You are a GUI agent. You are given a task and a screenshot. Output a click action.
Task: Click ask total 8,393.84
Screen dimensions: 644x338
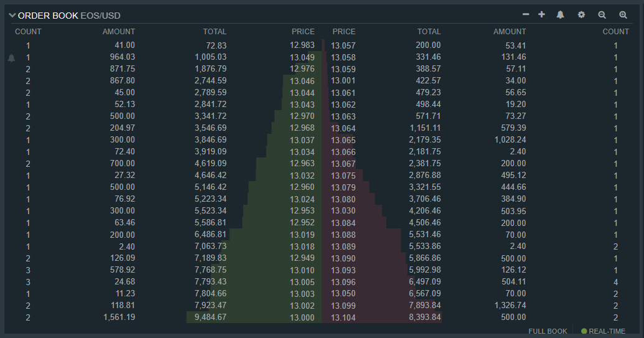click(425, 317)
